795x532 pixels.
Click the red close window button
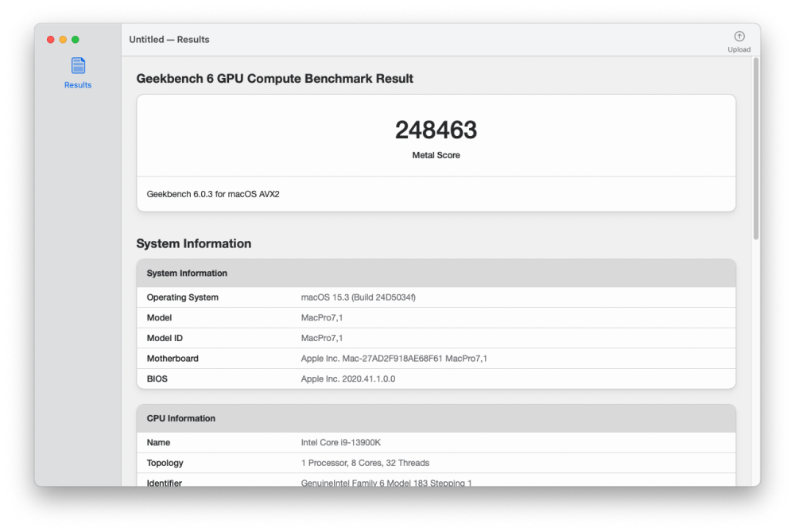pos(51,40)
